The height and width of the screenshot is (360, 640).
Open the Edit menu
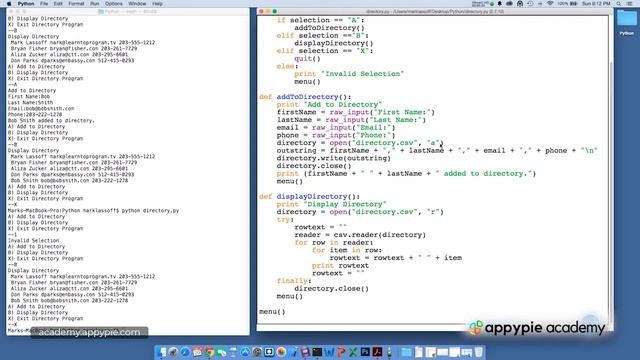pyautogui.click(x=58, y=4)
